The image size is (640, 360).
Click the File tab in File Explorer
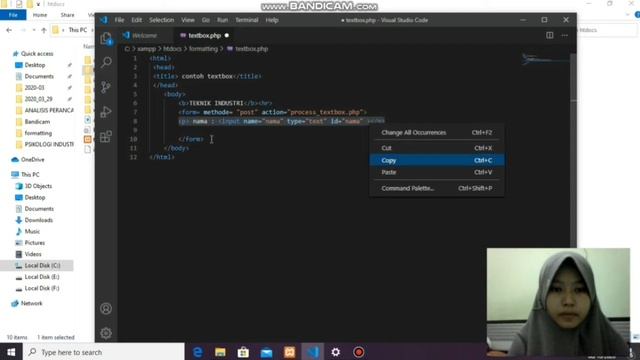point(13,15)
